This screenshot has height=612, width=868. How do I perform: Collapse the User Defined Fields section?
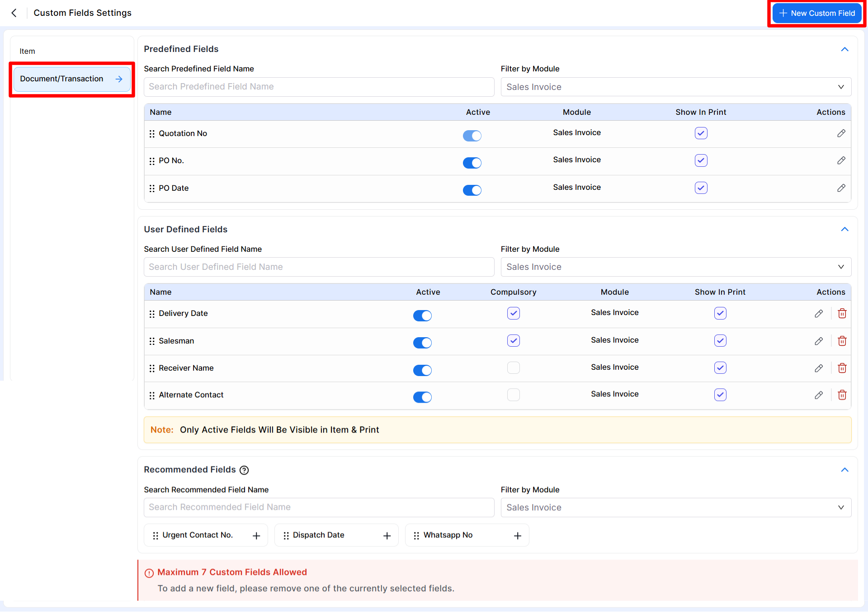(844, 229)
